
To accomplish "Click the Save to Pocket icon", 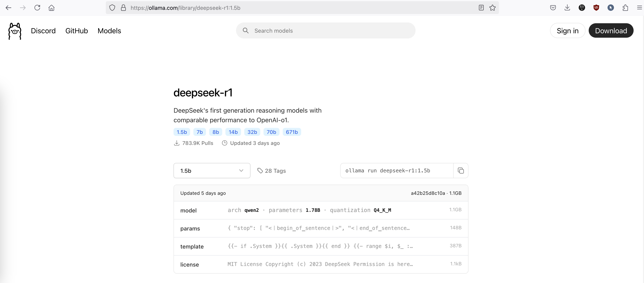I will tap(553, 8).
